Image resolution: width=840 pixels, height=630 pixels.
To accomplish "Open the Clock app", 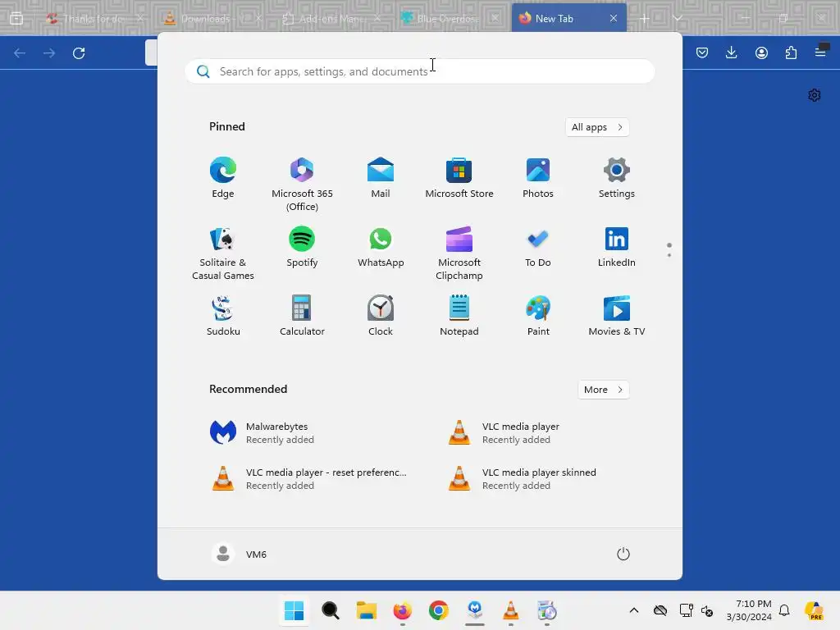I will click(x=381, y=316).
